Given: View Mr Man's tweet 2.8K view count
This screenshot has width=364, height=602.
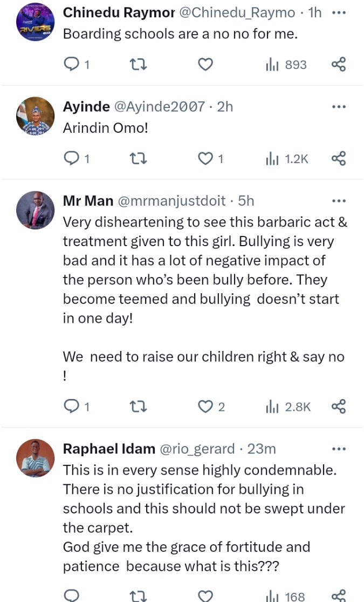Looking at the screenshot, I should [288, 407].
